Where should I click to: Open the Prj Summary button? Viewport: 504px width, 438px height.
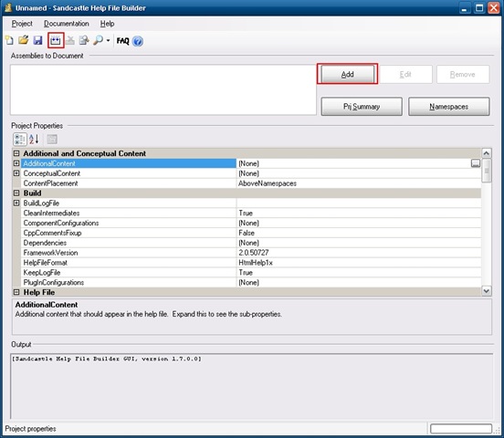pyautogui.click(x=362, y=107)
